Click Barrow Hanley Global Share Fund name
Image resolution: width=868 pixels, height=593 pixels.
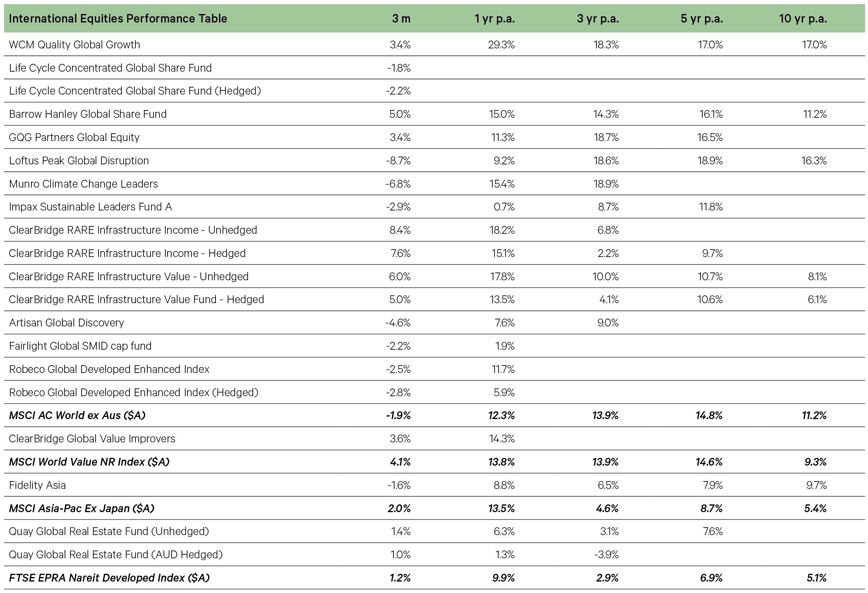point(88,114)
